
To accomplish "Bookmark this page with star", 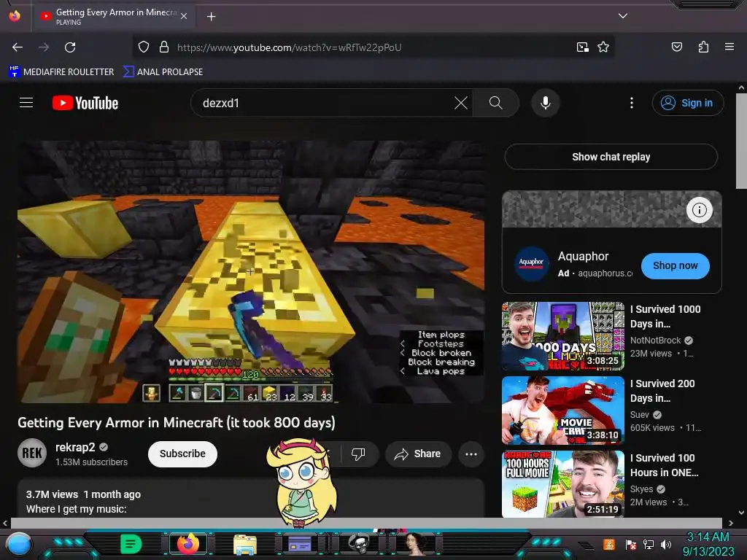I will [603, 47].
